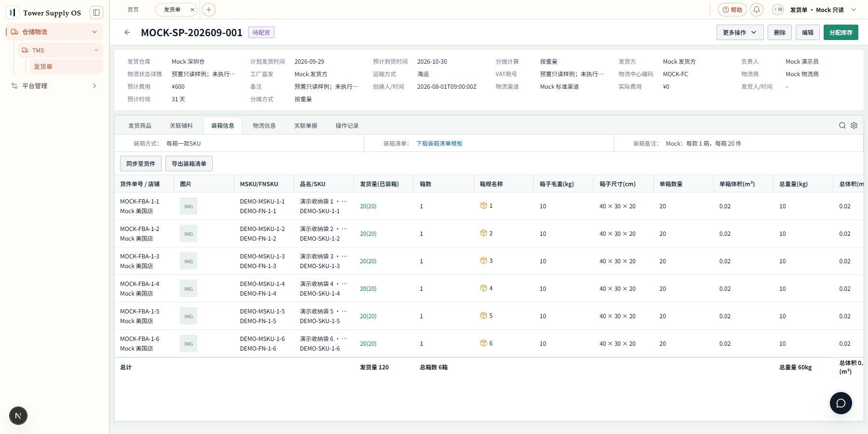Click the 待配货 status tag
The image size is (868, 434).
click(x=261, y=32)
